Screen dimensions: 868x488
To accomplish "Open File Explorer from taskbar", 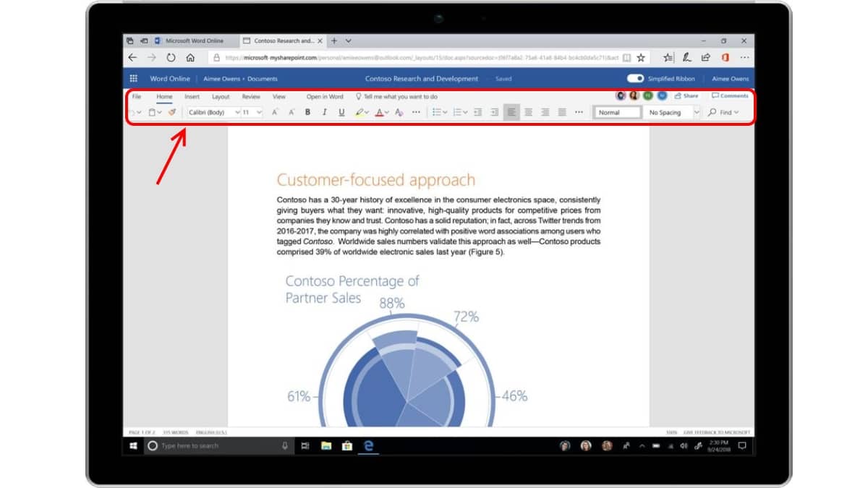I will [325, 446].
